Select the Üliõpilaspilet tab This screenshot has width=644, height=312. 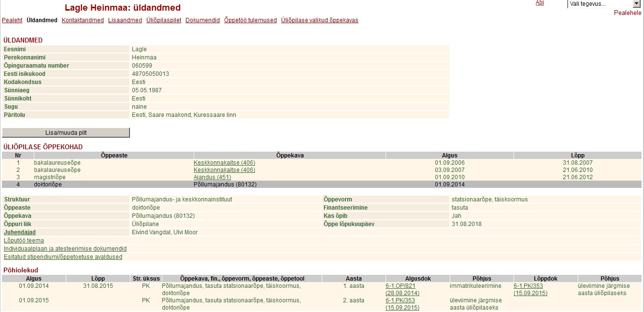point(163,20)
